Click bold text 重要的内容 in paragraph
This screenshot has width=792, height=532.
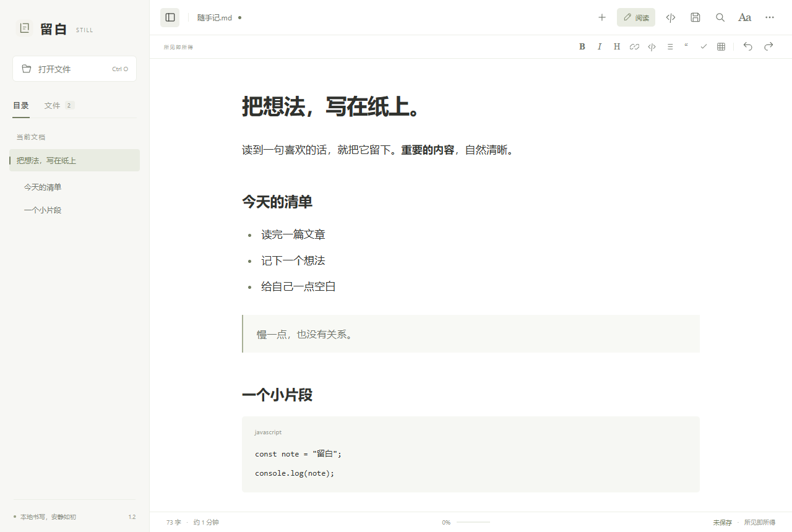(428, 150)
